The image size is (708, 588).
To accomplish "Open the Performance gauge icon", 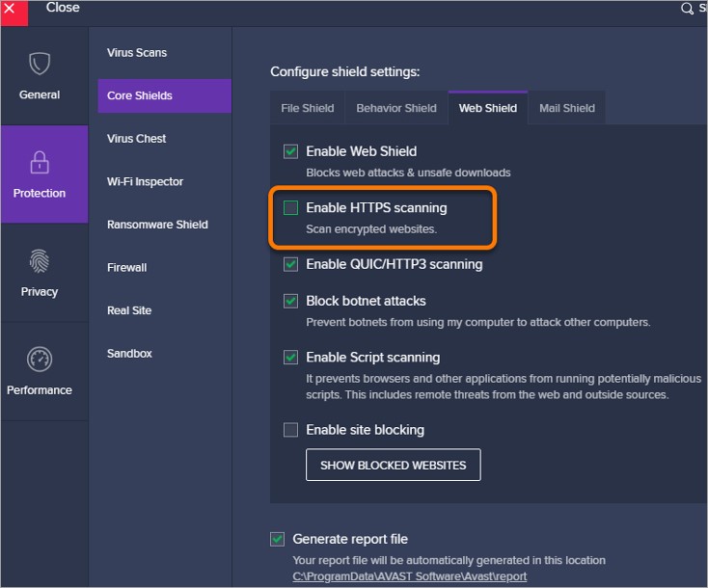I will [x=40, y=360].
